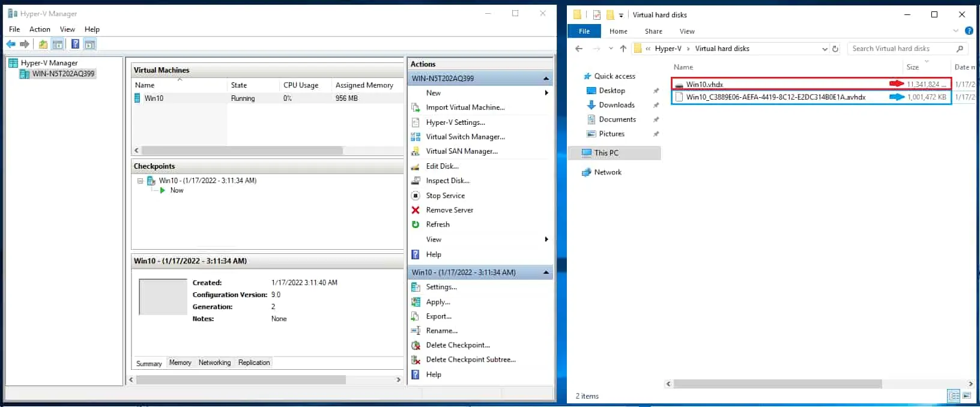Expand the New submenu arrow

[x=546, y=93]
